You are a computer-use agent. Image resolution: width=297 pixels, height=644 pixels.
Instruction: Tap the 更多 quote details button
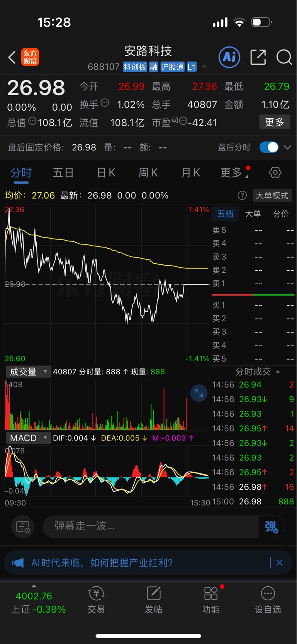tap(274, 122)
